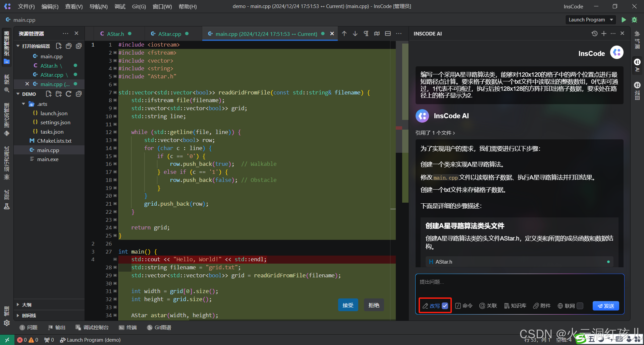Save all icon in open editors header
Screen dimensions: 644x345
[68, 46]
